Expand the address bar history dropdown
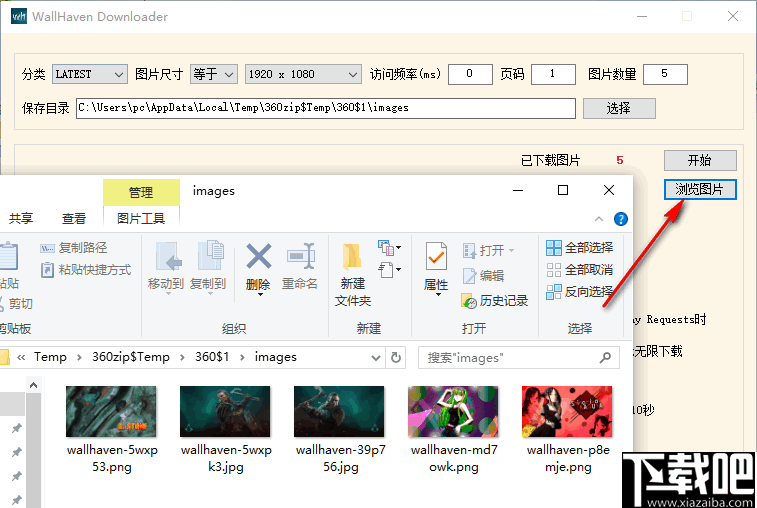Image resolution: width=757 pixels, height=508 pixels. click(x=376, y=358)
